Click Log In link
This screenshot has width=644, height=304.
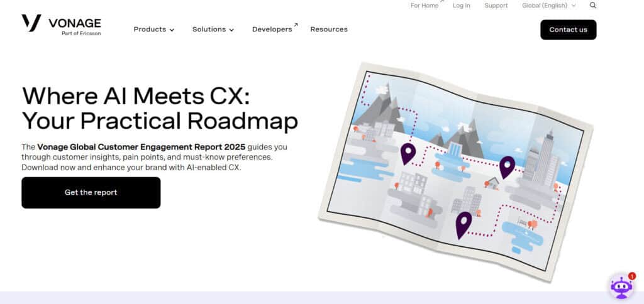coord(462,6)
